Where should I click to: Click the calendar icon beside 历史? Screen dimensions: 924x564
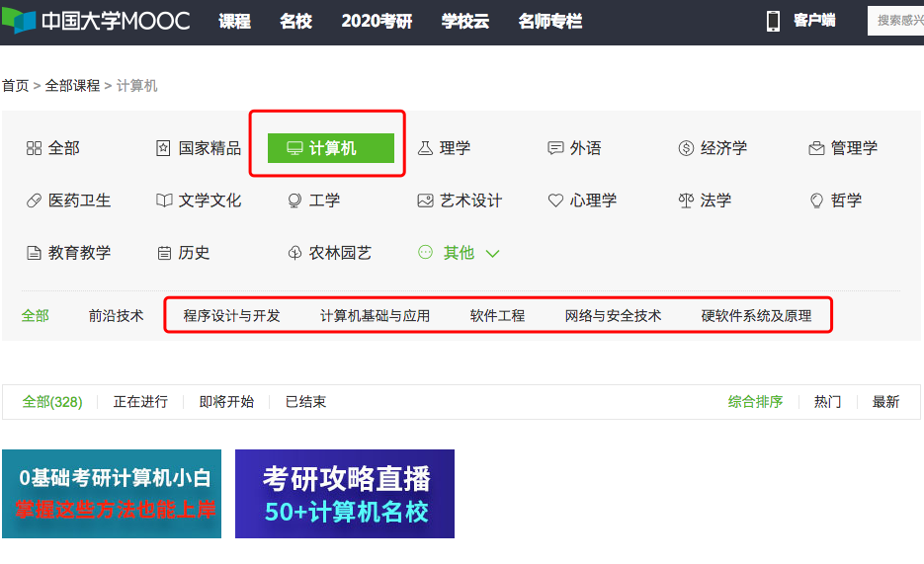point(164,253)
